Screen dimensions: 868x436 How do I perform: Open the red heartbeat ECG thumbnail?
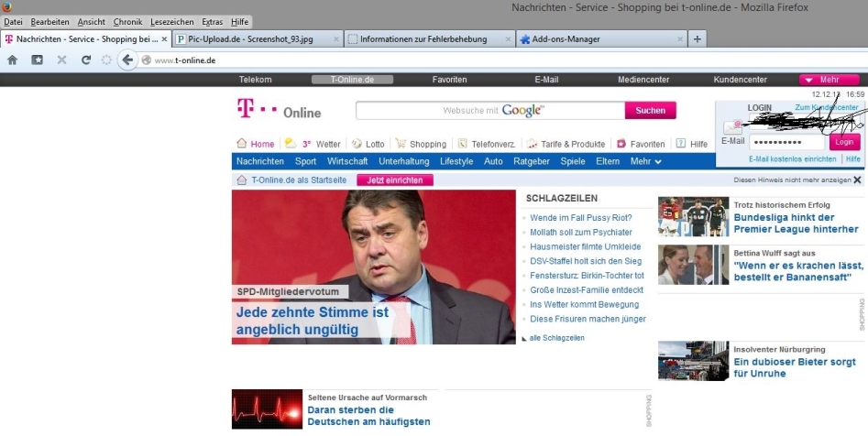(267, 409)
